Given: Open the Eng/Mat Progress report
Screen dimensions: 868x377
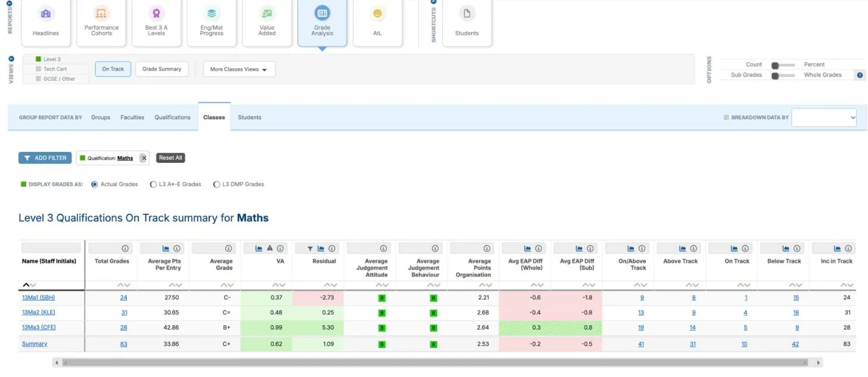Looking at the screenshot, I should click(212, 23).
